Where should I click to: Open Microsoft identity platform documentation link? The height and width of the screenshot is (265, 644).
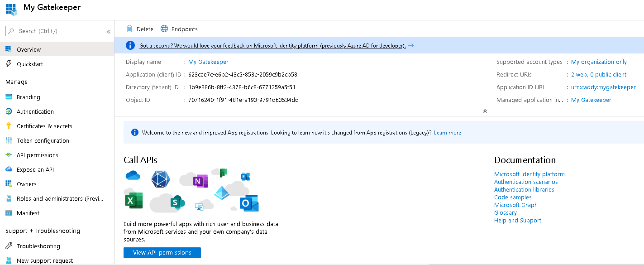pyautogui.click(x=530, y=174)
